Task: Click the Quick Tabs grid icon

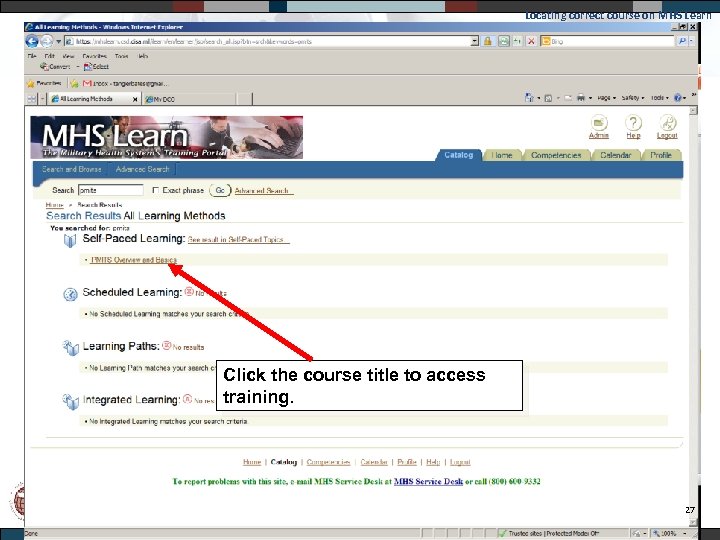Action: (x=31, y=99)
